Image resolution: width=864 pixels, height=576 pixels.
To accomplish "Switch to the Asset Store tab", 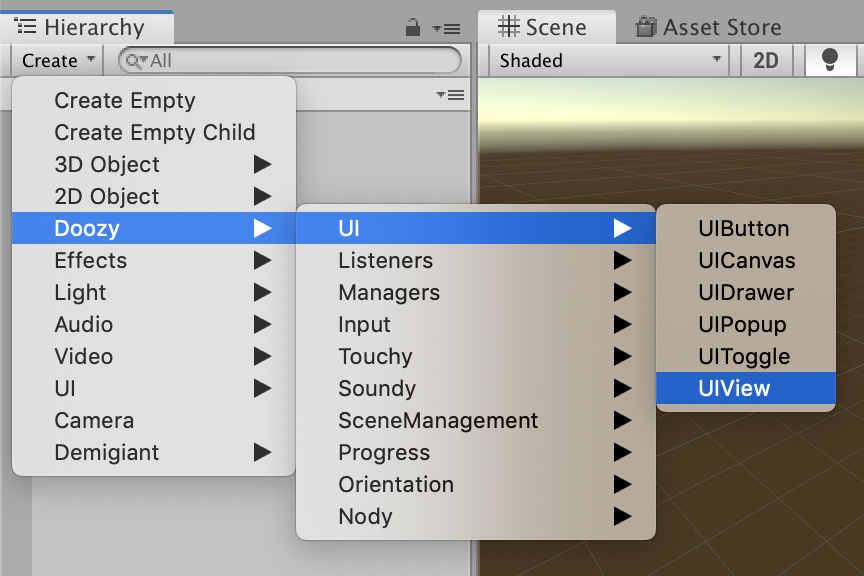I will pos(709,27).
